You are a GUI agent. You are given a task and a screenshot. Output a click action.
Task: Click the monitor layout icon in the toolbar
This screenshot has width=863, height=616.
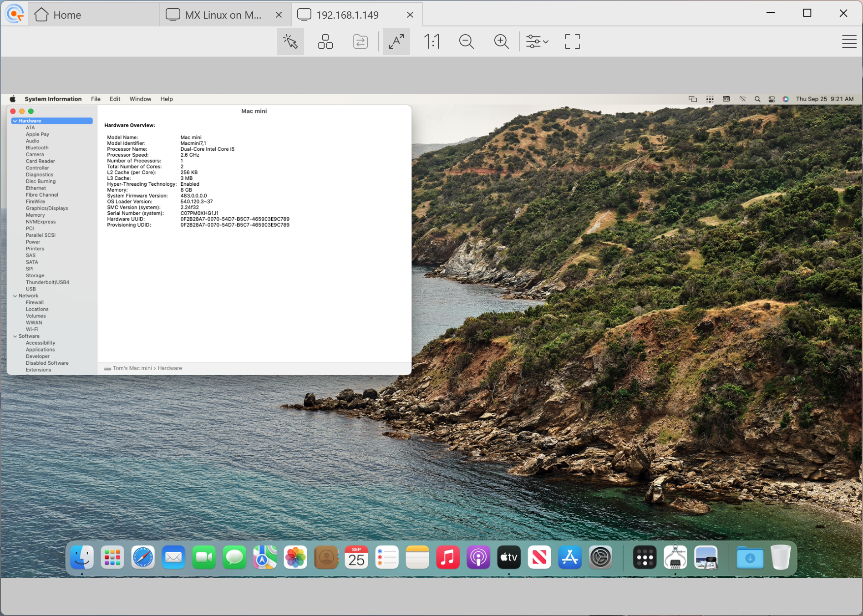pyautogui.click(x=325, y=41)
